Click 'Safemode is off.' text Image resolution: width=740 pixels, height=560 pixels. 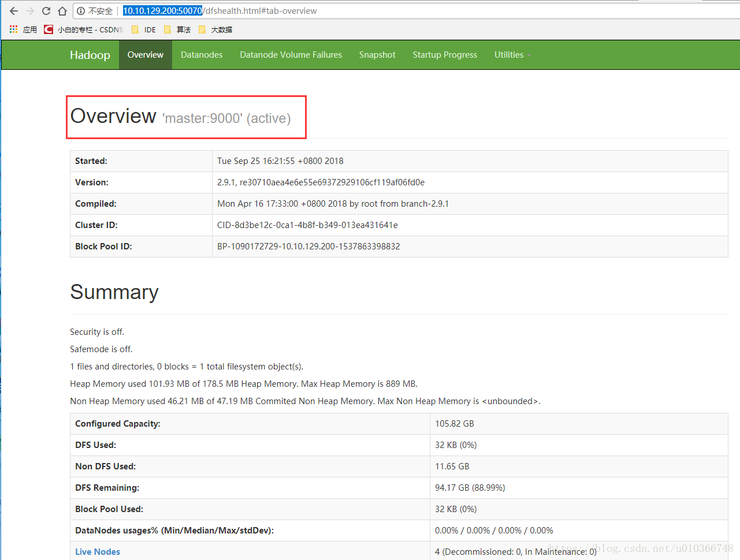tap(101, 349)
